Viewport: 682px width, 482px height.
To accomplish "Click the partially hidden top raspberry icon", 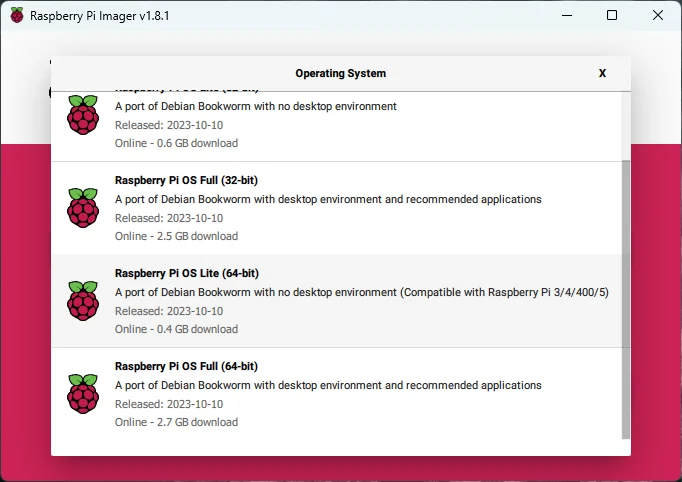I will tap(83, 116).
